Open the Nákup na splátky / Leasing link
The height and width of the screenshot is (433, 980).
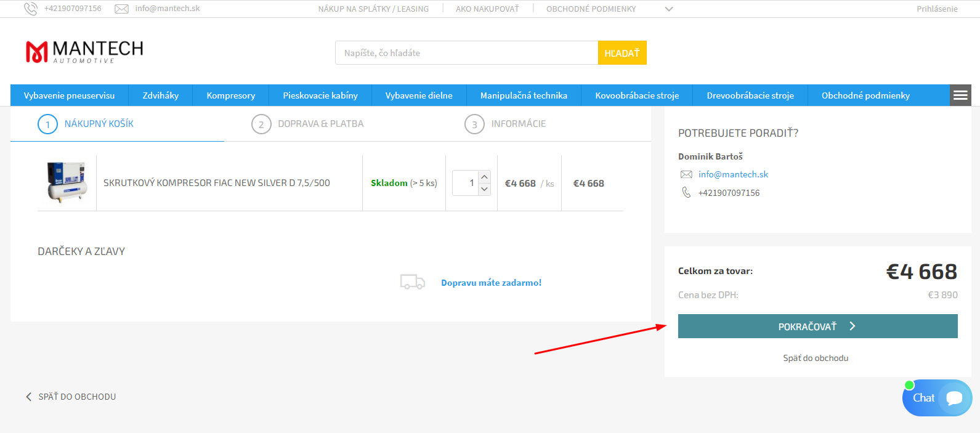pyautogui.click(x=373, y=9)
